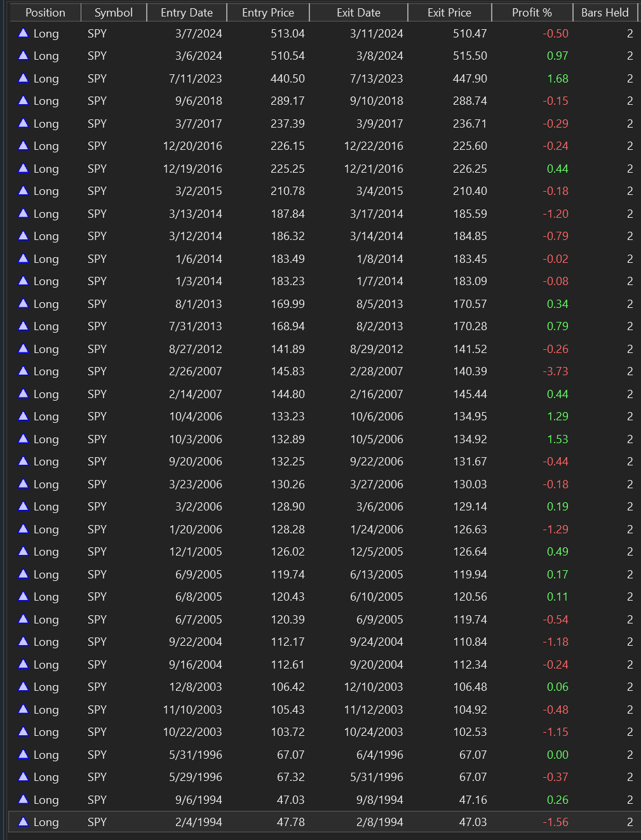Select exit price 140.39
Viewport: 641px width, 840px height.
tap(470, 371)
